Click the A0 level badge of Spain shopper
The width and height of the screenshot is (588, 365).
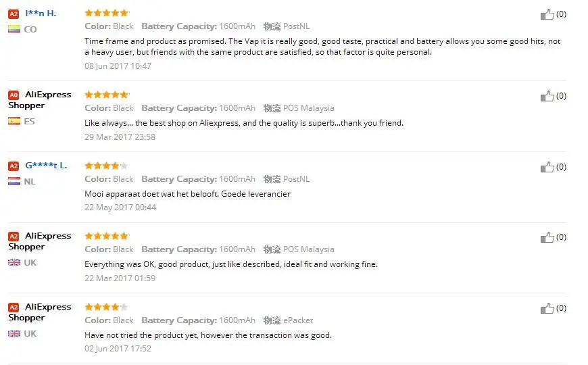pos(14,95)
